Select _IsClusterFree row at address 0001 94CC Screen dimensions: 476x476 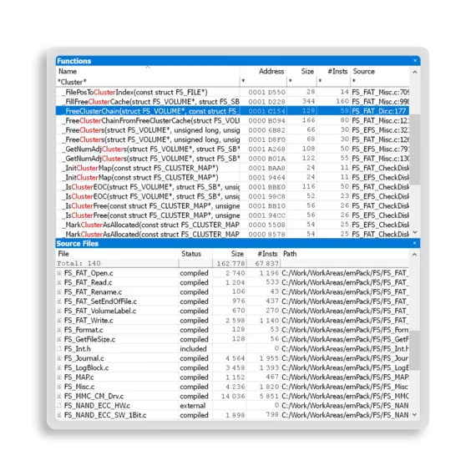[x=232, y=215]
